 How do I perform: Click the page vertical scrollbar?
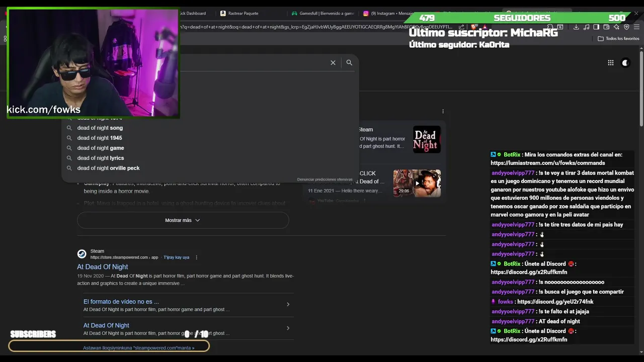(641, 88)
